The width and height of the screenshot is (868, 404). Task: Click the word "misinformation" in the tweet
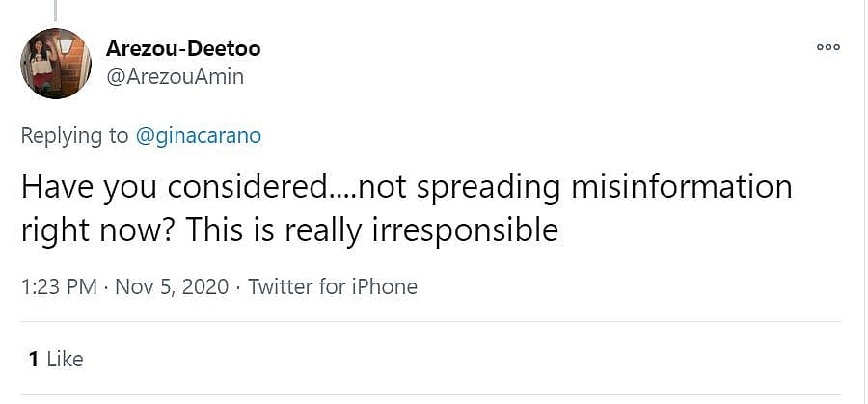(x=682, y=186)
